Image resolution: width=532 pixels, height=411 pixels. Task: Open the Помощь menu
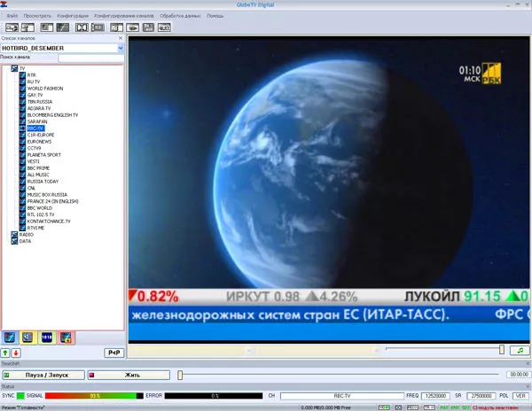(215, 16)
